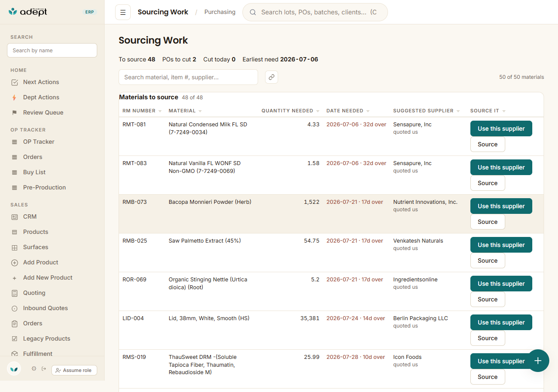The width and height of the screenshot is (558, 392).
Task: Click the table icon beside Surfaces
Action: click(x=14, y=247)
